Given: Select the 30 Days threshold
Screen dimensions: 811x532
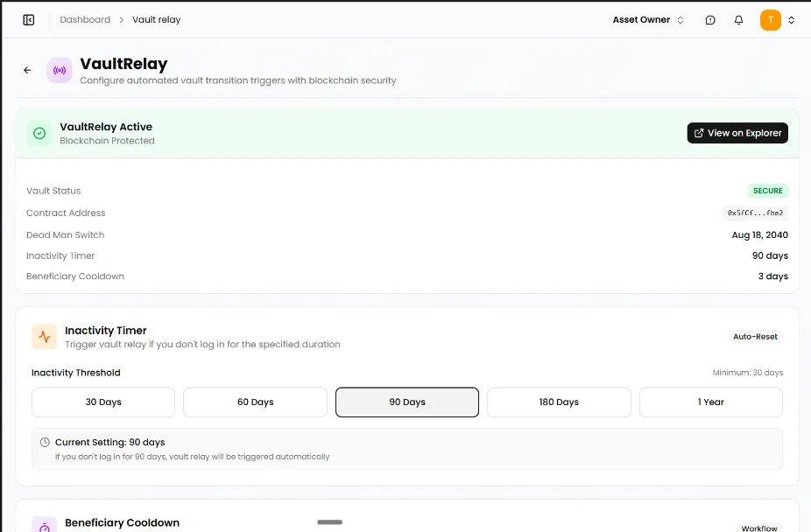Looking at the screenshot, I should [x=103, y=402].
